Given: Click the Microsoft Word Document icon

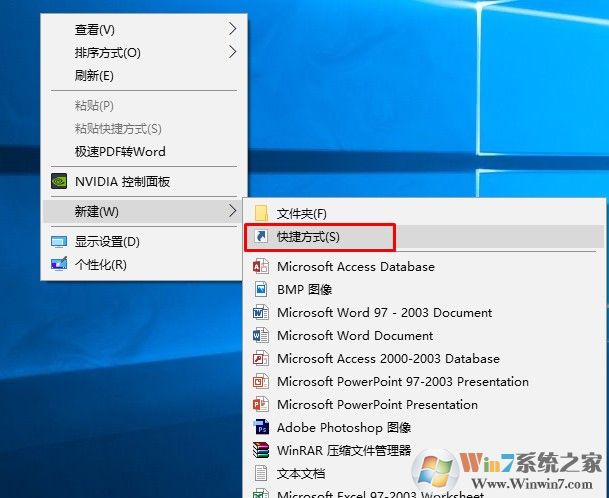Looking at the screenshot, I should coord(261,335).
